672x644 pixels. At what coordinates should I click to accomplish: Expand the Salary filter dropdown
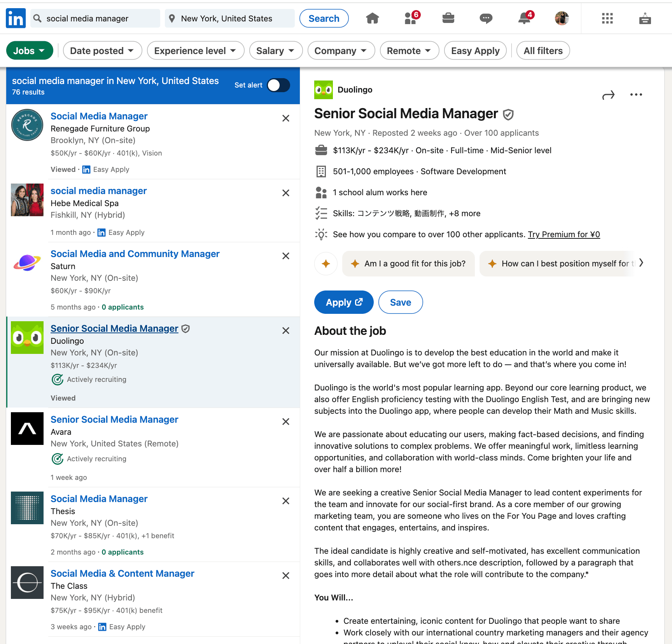[x=276, y=51]
